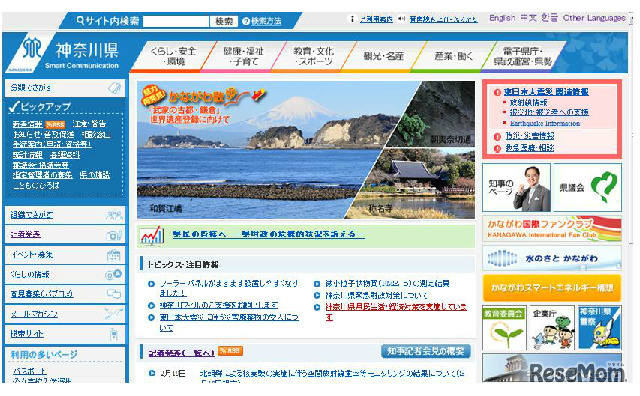Click the icon in くらしの情報 row
The width and height of the screenshot is (640, 396).
[x=113, y=274]
